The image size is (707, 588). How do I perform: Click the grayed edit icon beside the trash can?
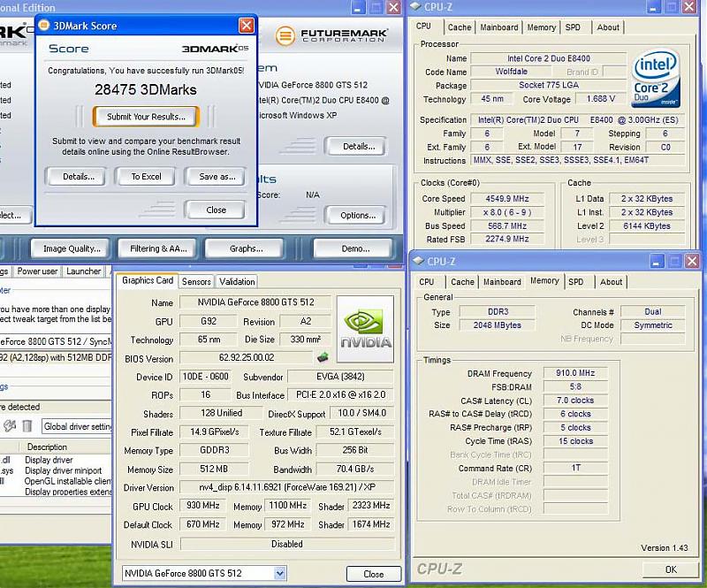[10, 425]
